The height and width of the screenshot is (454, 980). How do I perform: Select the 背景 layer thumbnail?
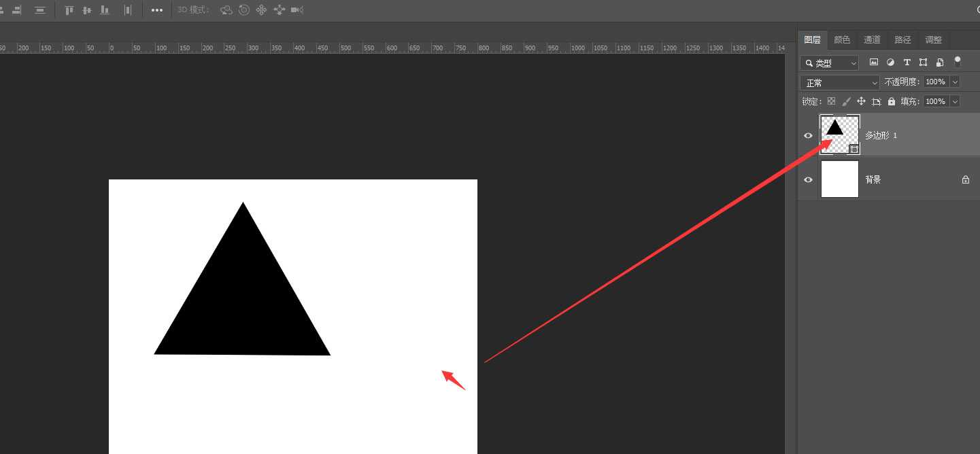(839, 179)
